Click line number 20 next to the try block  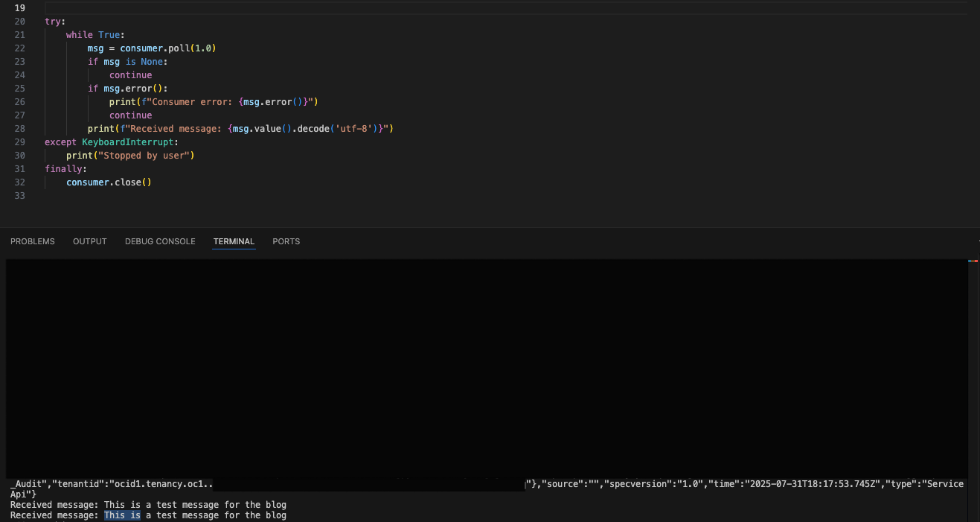click(19, 21)
